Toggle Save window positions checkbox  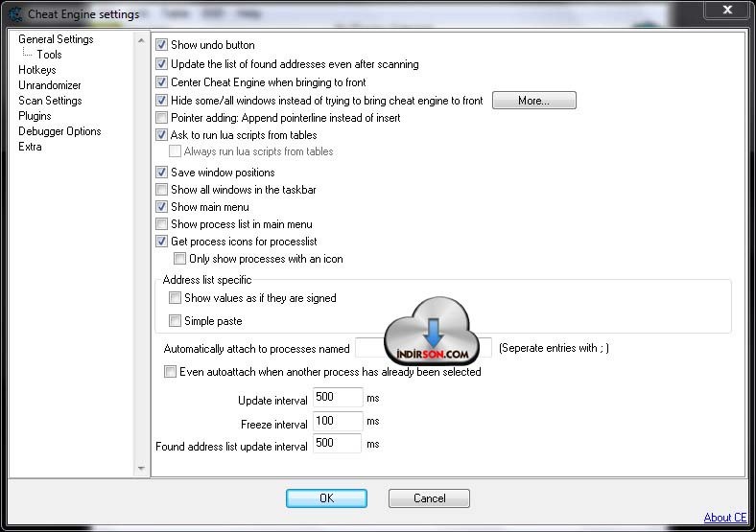(x=161, y=172)
